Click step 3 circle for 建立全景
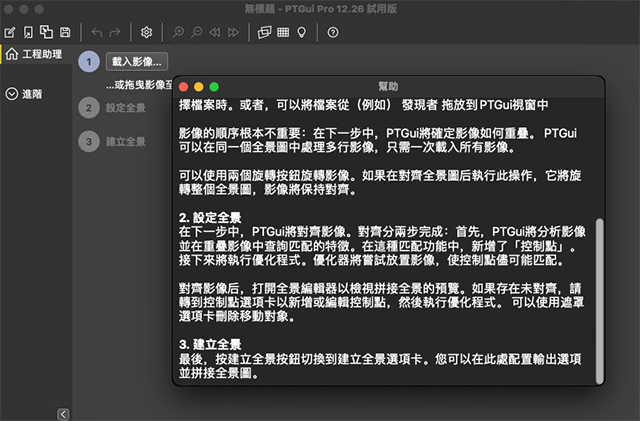Screen dimensions: 640x421 [x=89, y=142]
